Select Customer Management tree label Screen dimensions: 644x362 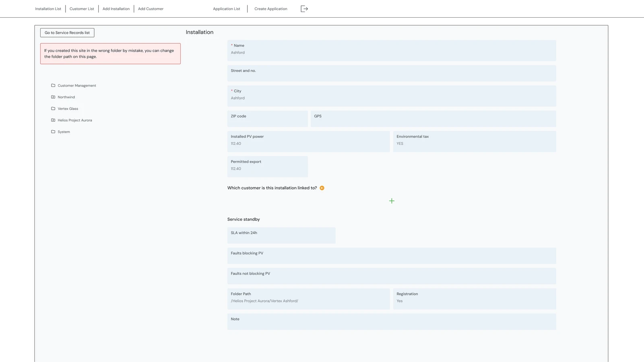coord(77,86)
